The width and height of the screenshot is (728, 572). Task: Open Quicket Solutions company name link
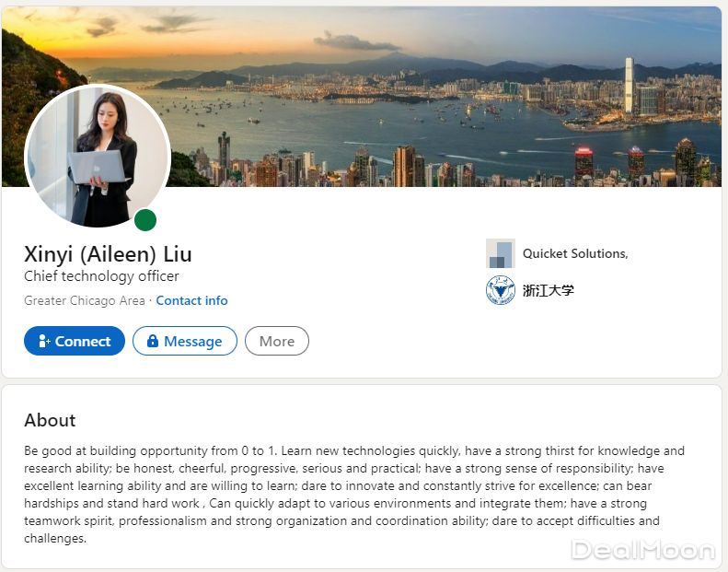[575, 253]
